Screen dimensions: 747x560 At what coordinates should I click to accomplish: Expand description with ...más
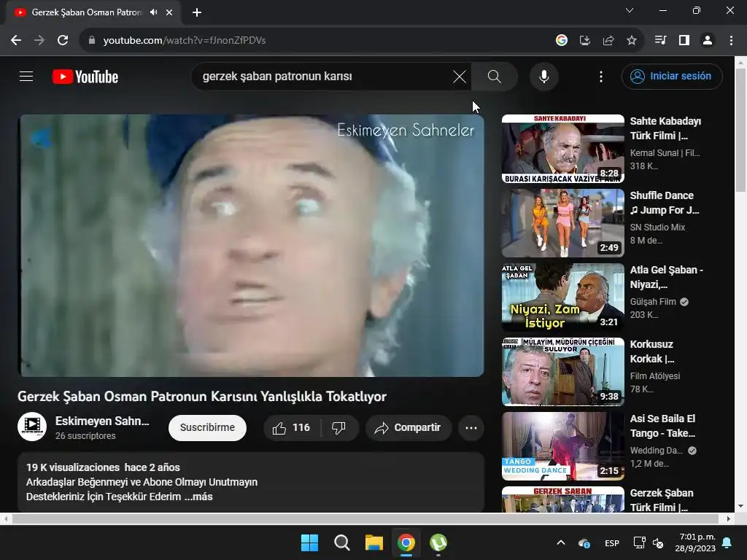tap(198, 497)
